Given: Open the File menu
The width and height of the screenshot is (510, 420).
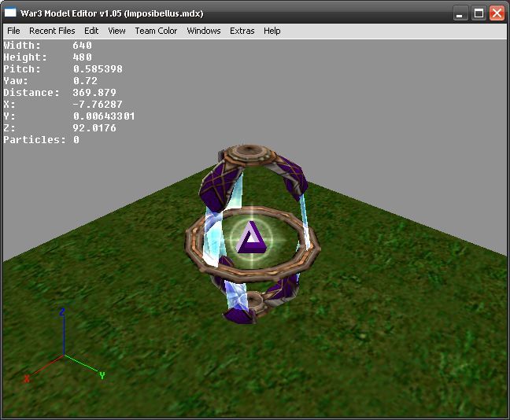Looking at the screenshot, I should (13, 31).
